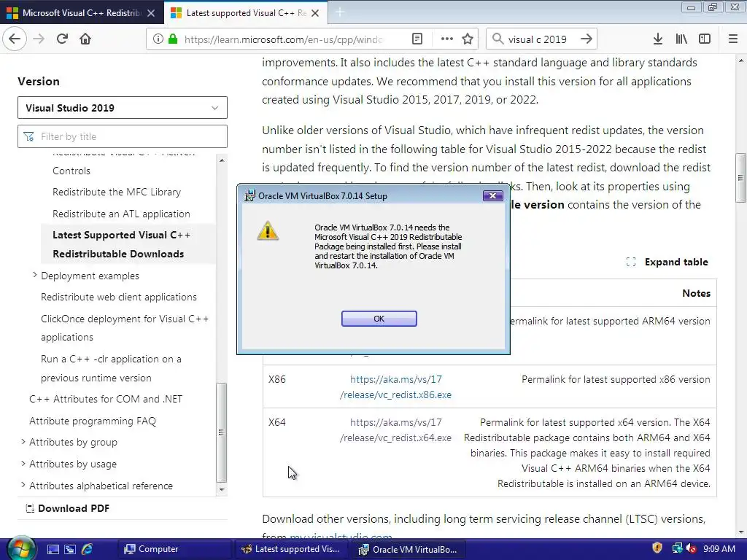Expand the Attributes by group node
Image resolution: width=747 pixels, height=560 pixels.
tap(23, 442)
